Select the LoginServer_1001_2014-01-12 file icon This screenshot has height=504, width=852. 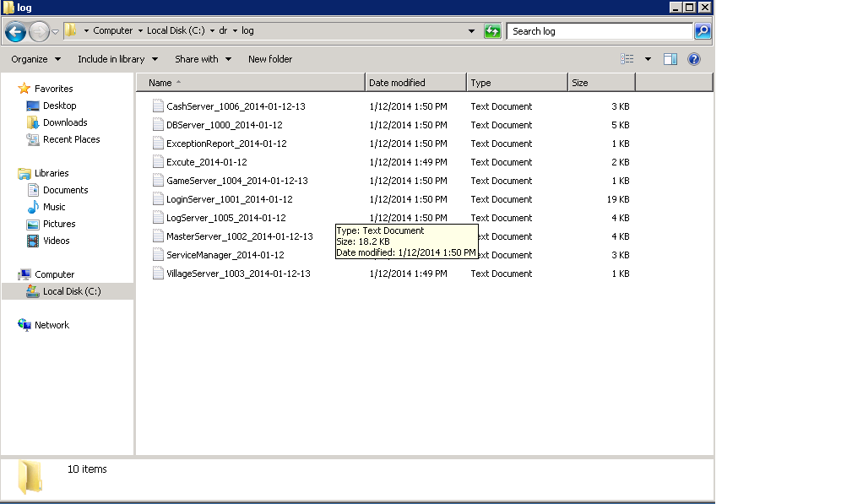click(x=158, y=199)
